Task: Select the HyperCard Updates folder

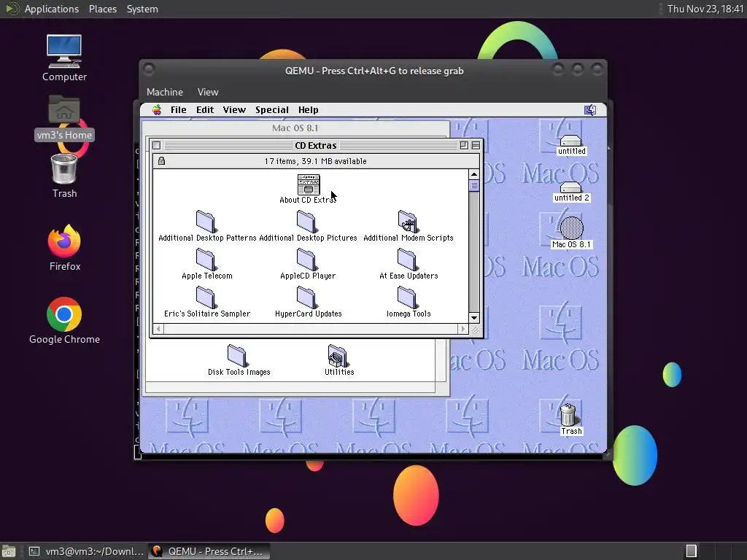Action: pyautogui.click(x=306, y=297)
